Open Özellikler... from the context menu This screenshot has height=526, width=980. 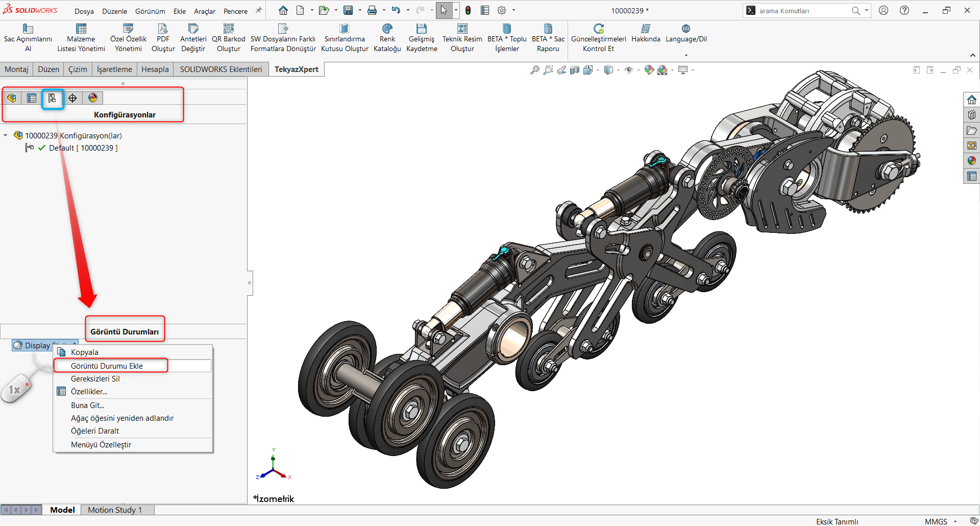point(133,392)
